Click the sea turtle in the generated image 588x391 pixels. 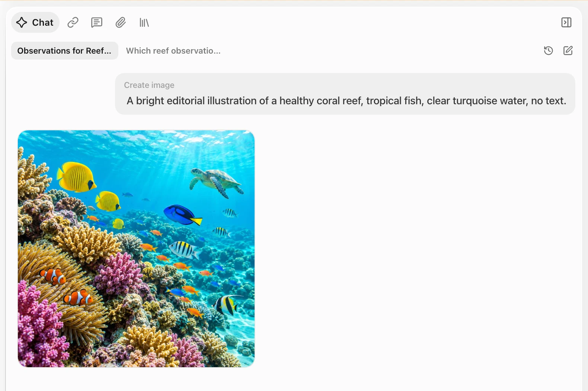point(216,182)
